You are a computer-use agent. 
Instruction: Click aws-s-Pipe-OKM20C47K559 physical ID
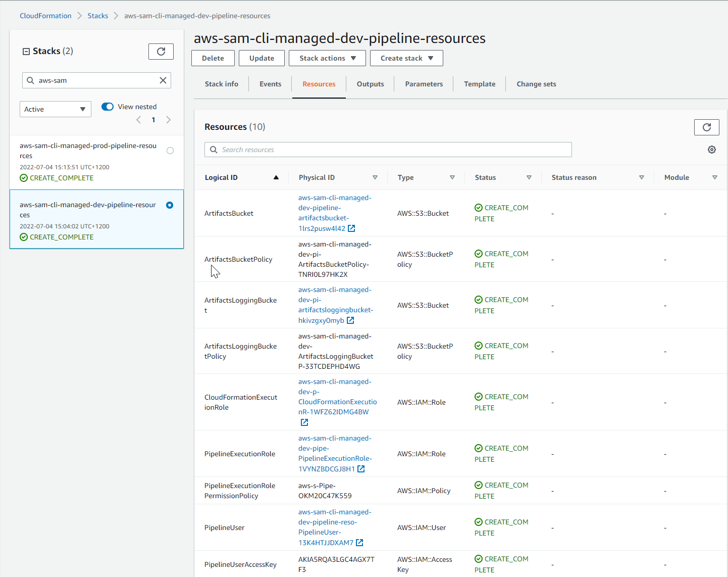(325, 491)
